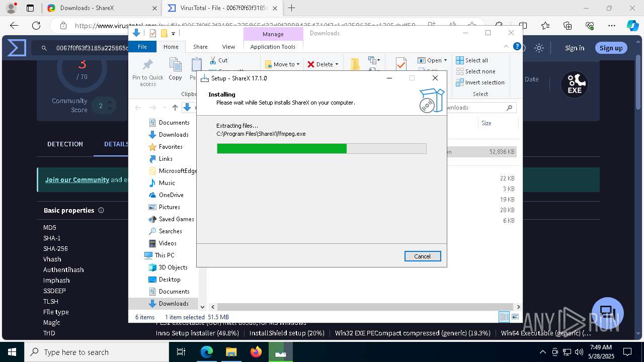Collapse the Explorer ribbon with the chevron
The width and height of the screenshot is (644, 362).
point(507,46)
